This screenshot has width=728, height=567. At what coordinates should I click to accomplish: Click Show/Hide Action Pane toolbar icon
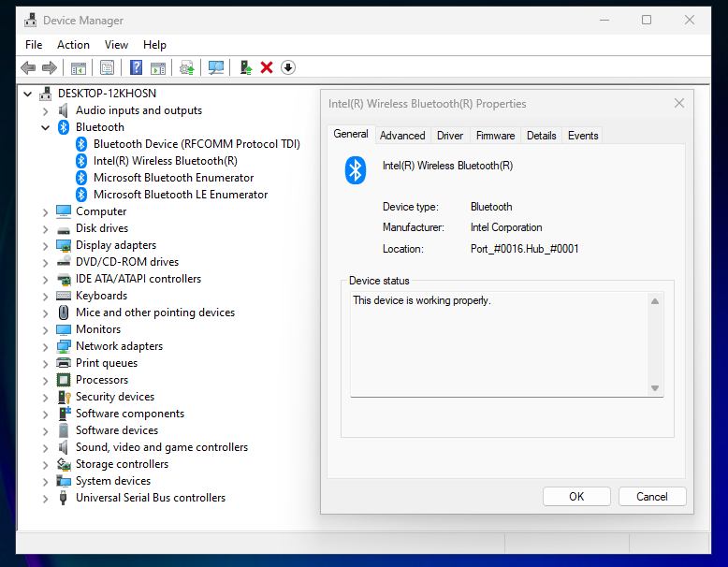158,67
